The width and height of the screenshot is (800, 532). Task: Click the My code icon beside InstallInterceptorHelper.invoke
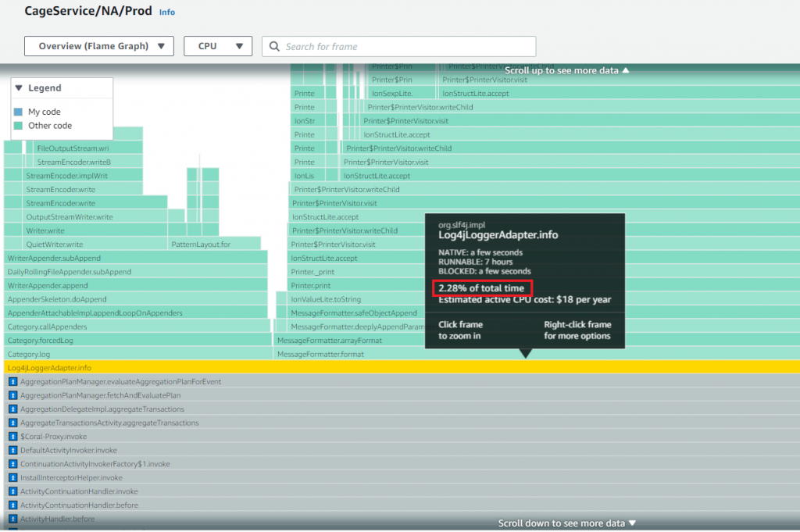pyautogui.click(x=12, y=477)
